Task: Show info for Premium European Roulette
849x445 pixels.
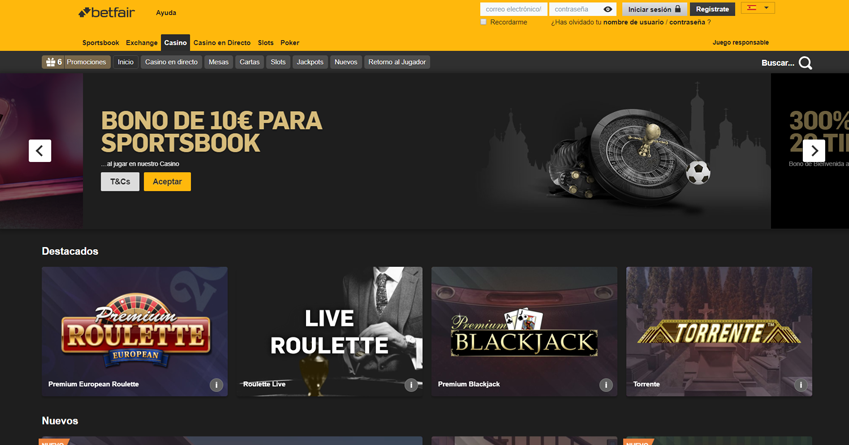Action: (x=216, y=385)
